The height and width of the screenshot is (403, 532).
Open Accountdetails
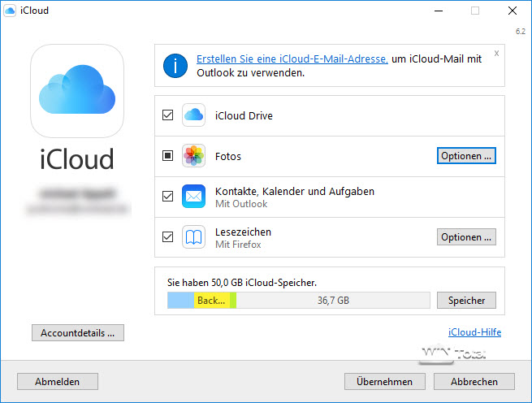78,333
